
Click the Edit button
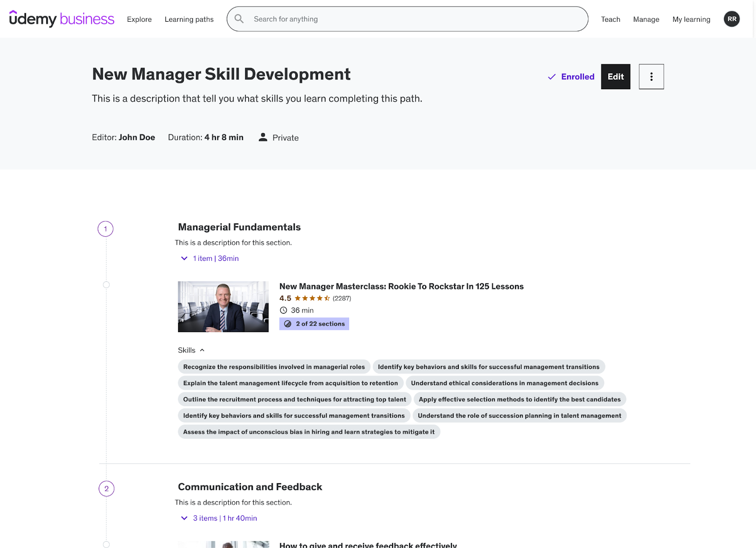615,76
